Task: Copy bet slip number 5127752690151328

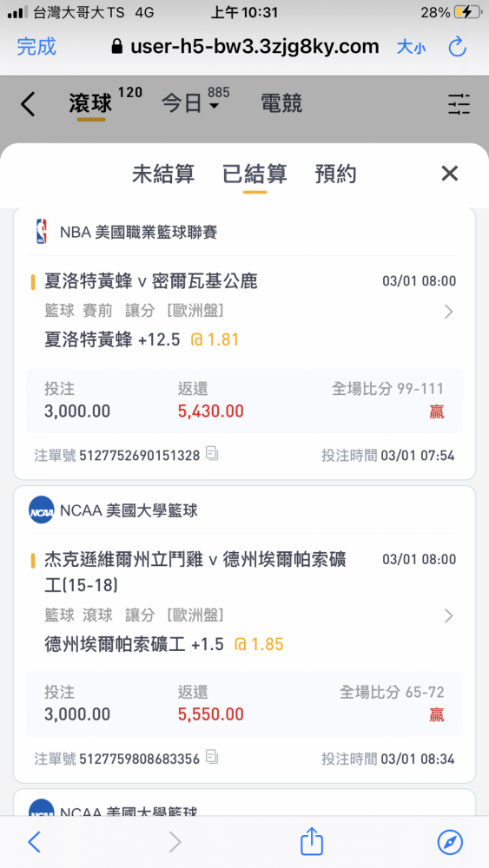Action: click(212, 454)
